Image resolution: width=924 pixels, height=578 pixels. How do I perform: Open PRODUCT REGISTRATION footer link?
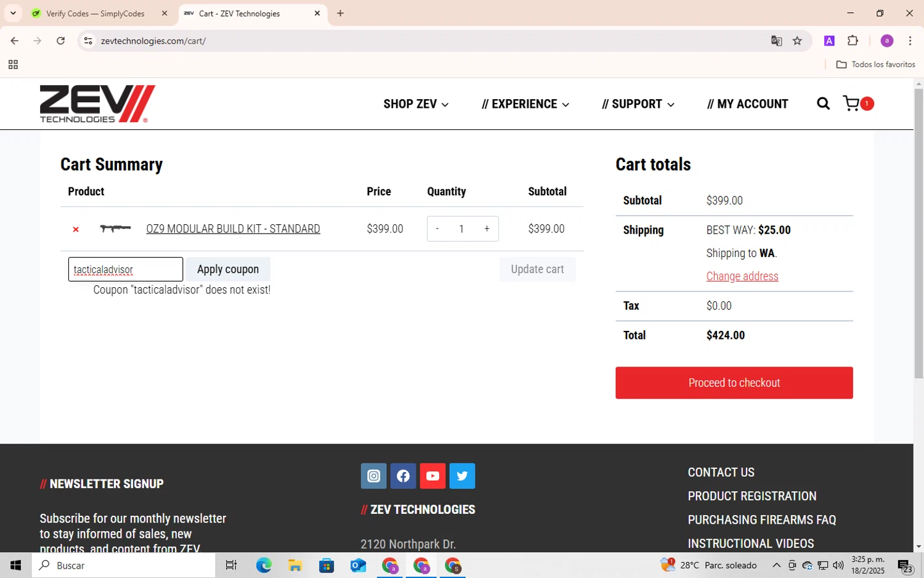click(752, 497)
